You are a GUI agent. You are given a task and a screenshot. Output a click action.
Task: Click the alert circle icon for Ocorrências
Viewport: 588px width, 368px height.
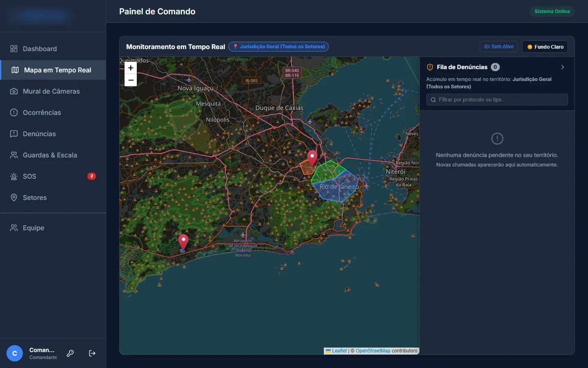14,112
